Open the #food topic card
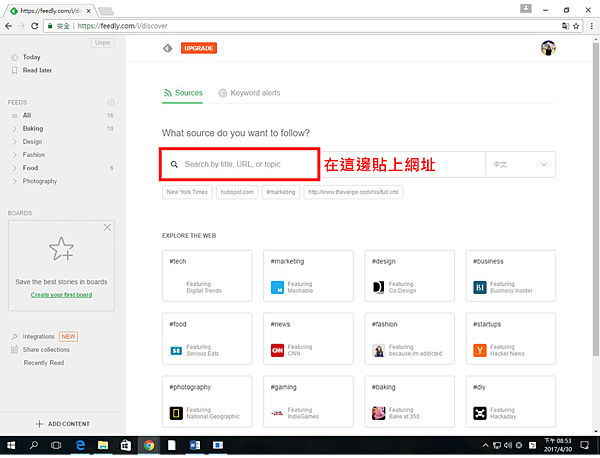 tap(207, 339)
